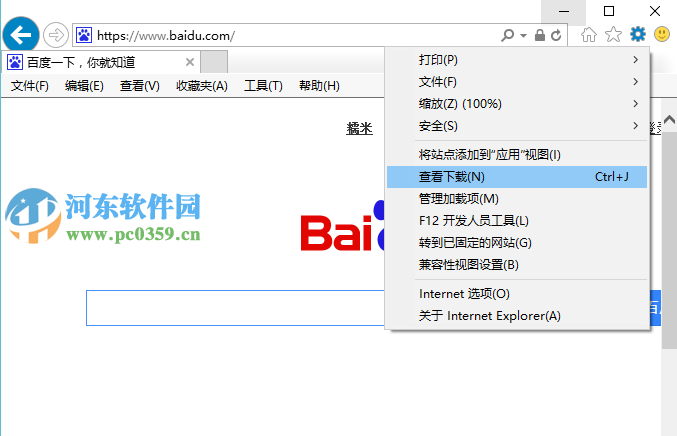Image resolution: width=677 pixels, height=436 pixels.
Task: Refresh the page with the reload icon
Action: (x=556, y=35)
